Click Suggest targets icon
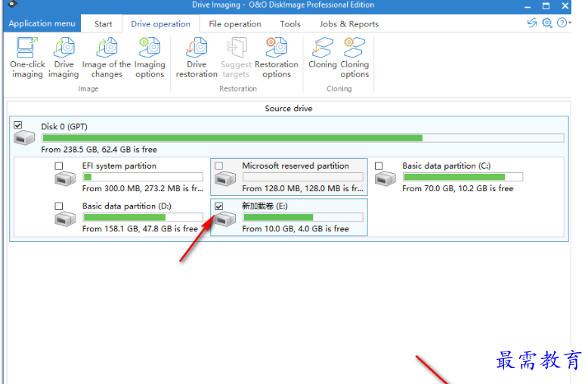This screenshot has height=384, width=588. click(x=237, y=48)
